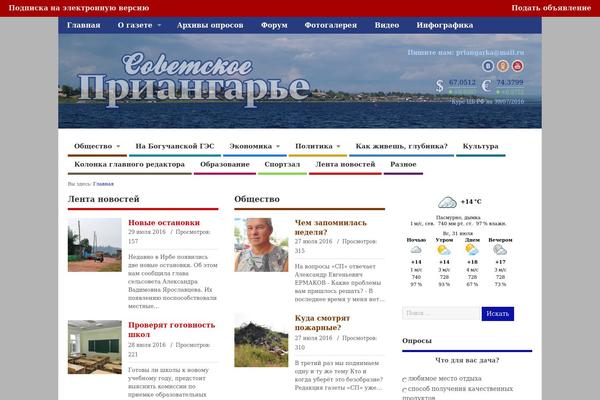600x400 pixels.
Task: Open the Спортзал category
Action: pyautogui.click(x=282, y=164)
